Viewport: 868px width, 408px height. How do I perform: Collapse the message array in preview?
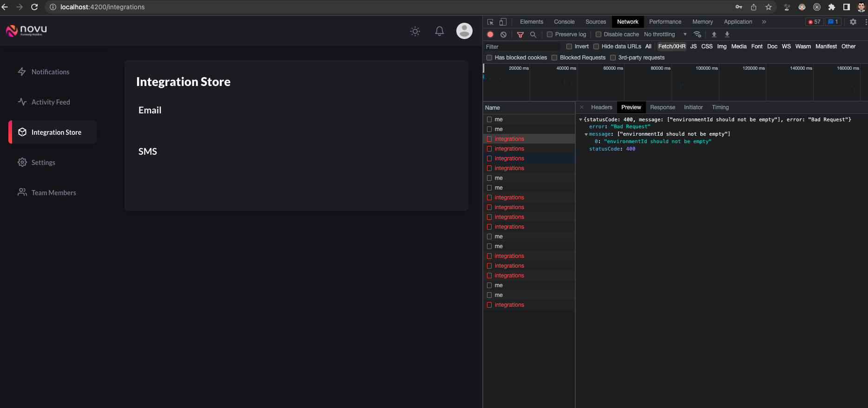586,134
